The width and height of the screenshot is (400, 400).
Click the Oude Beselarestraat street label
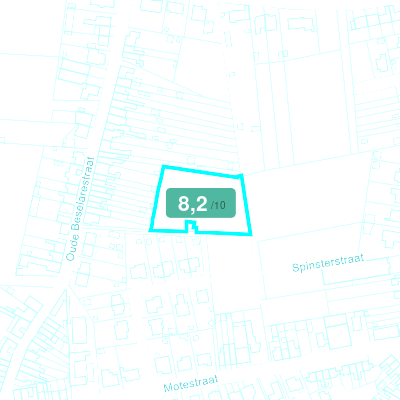click(x=80, y=209)
